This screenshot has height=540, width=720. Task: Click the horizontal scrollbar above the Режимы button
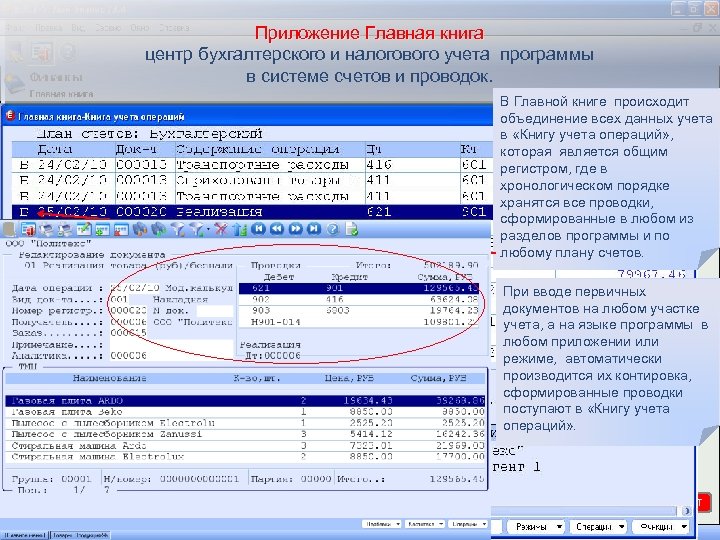tap(583, 511)
